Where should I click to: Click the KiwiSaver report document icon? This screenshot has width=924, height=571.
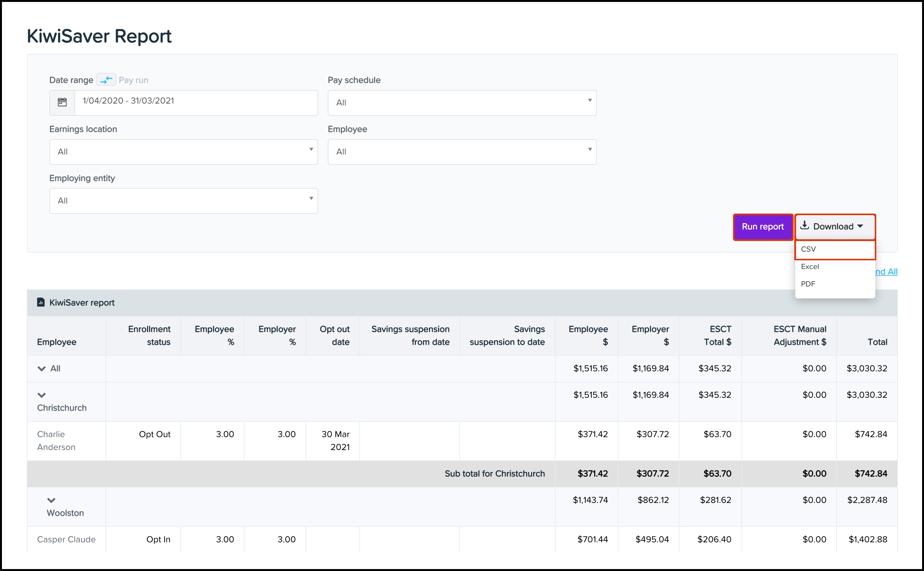(x=40, y=302)
